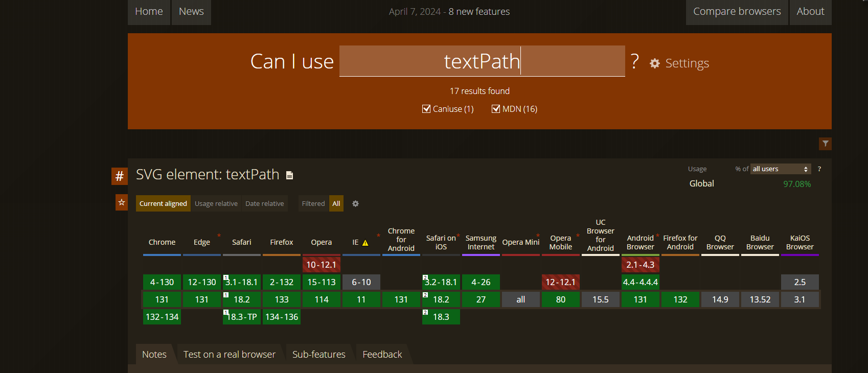Select the Filtered browsers option
Viewport: 868px width, 373px height.
tap(313, 203)
